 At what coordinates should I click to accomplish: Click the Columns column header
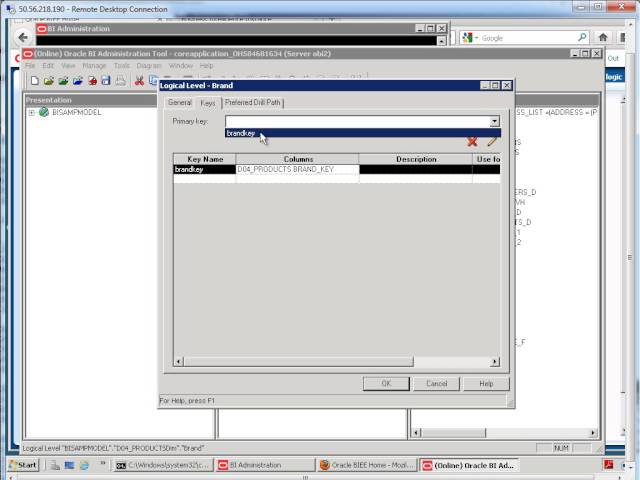pyautogui.click(x=298, y=159)
